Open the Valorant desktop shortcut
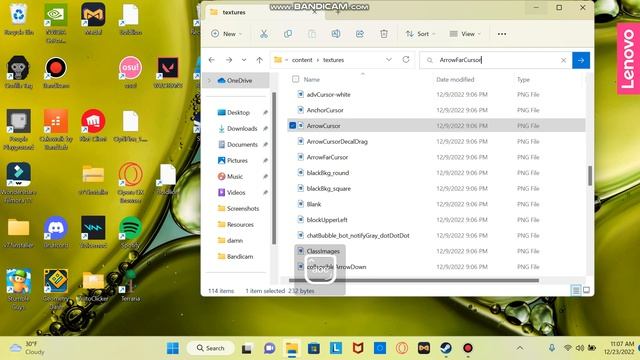This screenshot has width=640, height=360. click(x=168, y=72)
